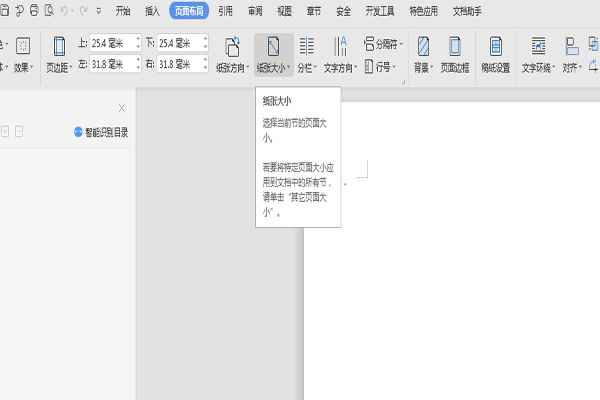Close the left navigation pane
This screenshot has height=400, width=600.
122,108
